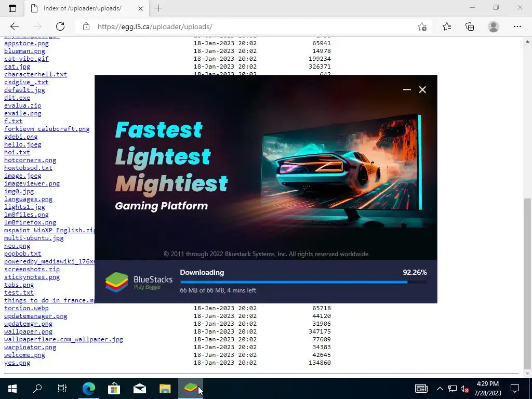Viewport: 532px width, 399px height.
Task: Show hidden system tray icons
Action: coord(440,389)
